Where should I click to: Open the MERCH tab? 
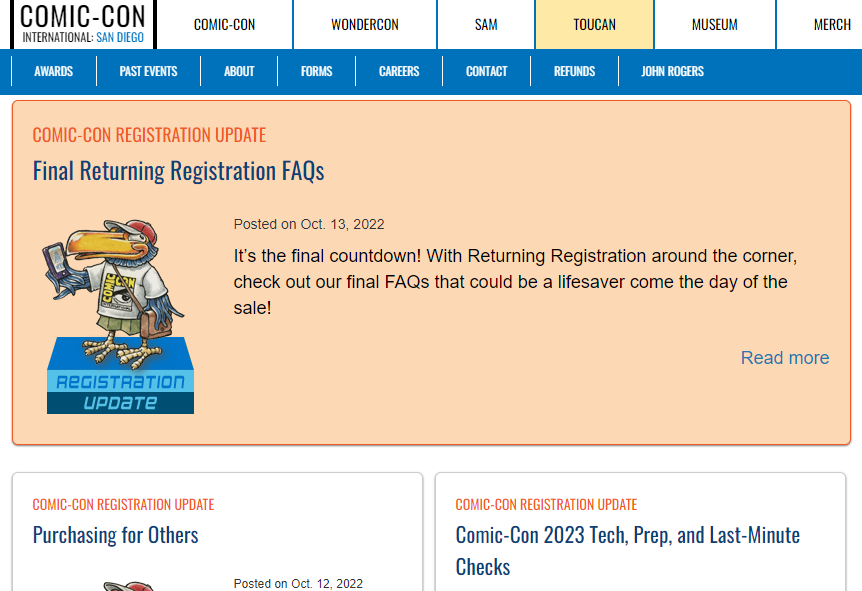point(832,25)
